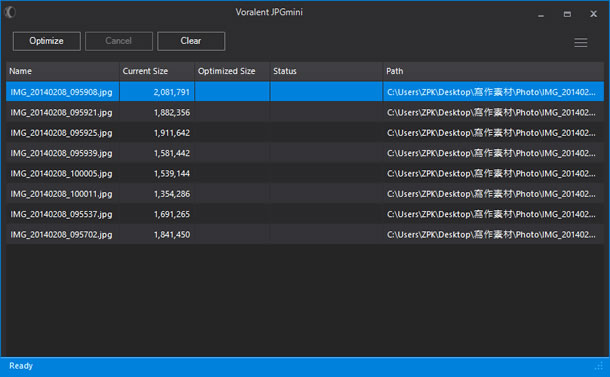Select file IMG_20140208_095921.jpg
This screenshot has width=610, height=377.
tap(61, 112)
